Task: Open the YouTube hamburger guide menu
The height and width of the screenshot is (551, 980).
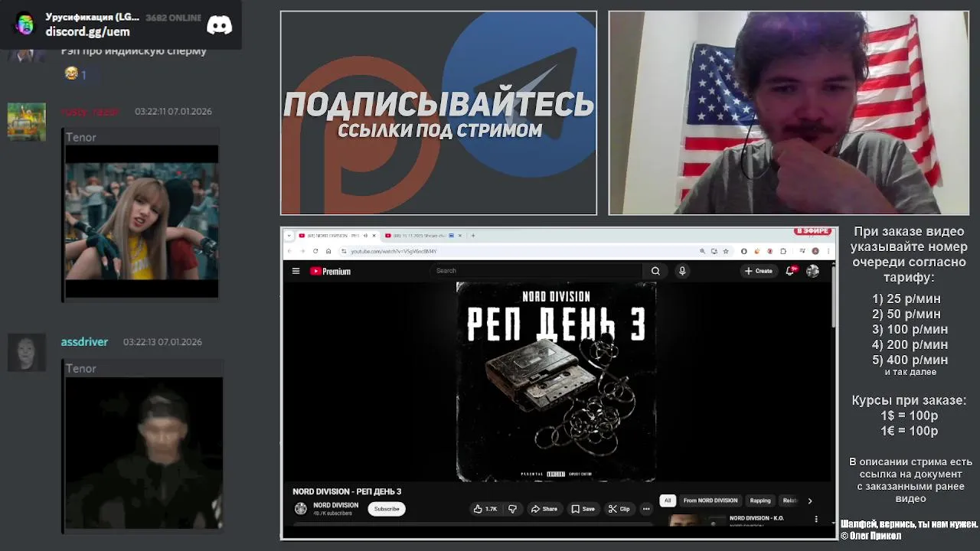Action: coord(296,271)
